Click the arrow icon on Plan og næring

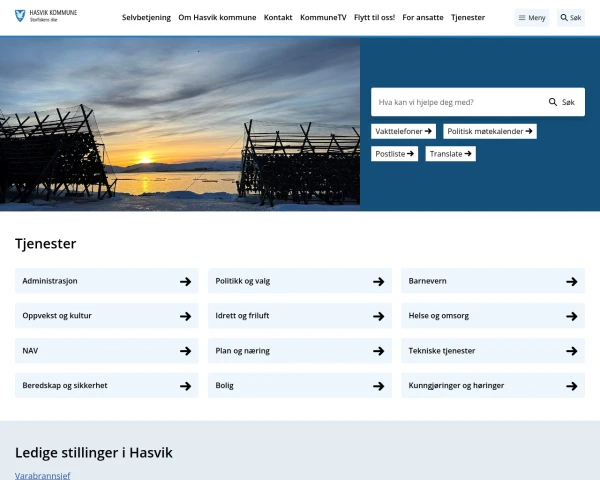(x=379, y=351)
